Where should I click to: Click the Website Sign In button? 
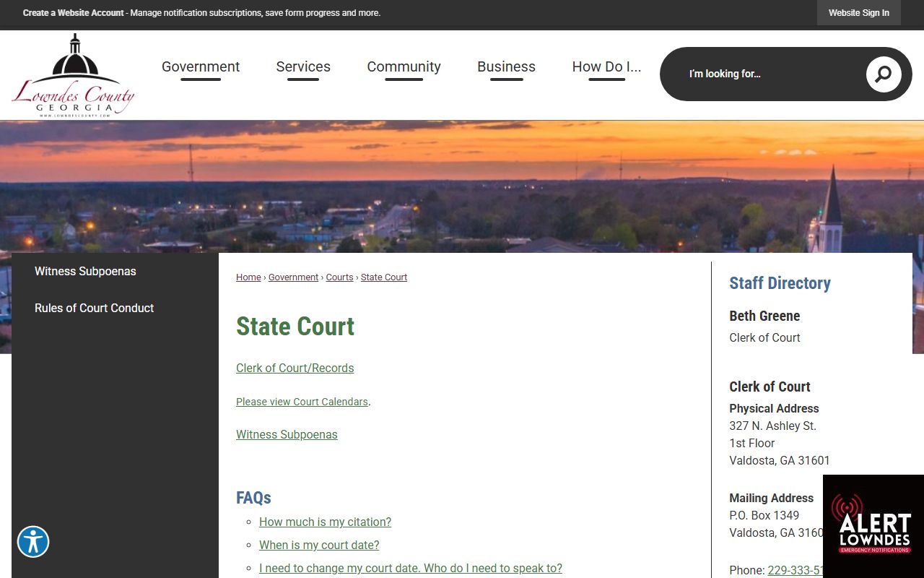pyautogui.click(x=858, y=13)
